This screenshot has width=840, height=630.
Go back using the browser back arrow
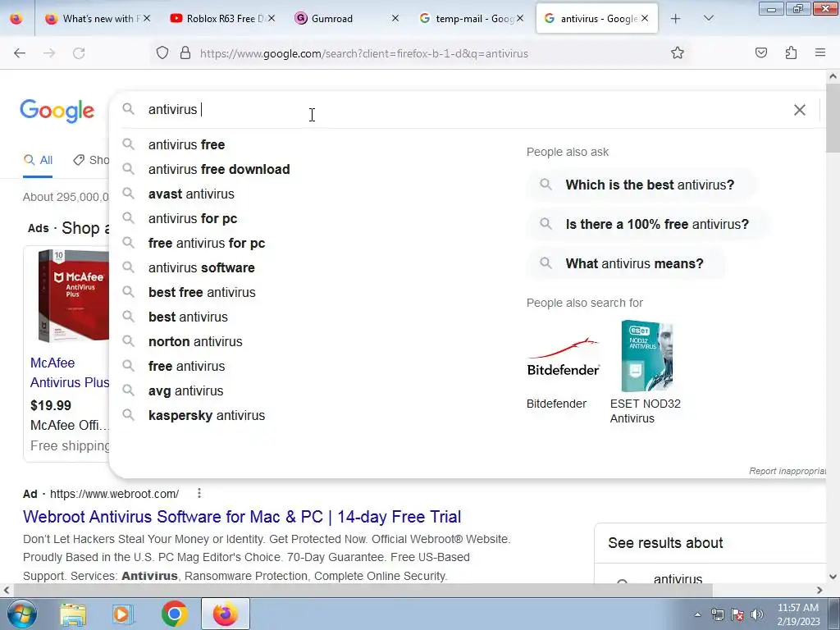pyautogui.click(x=20, y=53)
